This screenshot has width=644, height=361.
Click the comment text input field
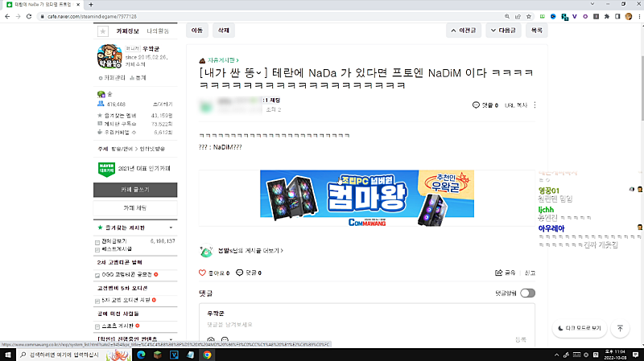click(x=367, y=325)
